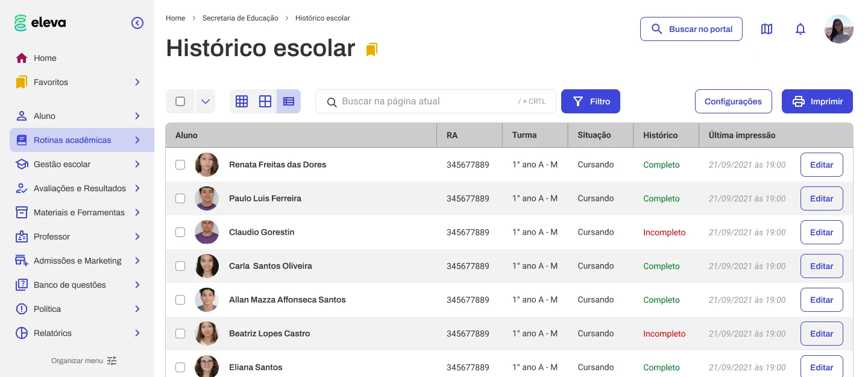
Task: Switch to large grid view
Action: tap(265, 101)
